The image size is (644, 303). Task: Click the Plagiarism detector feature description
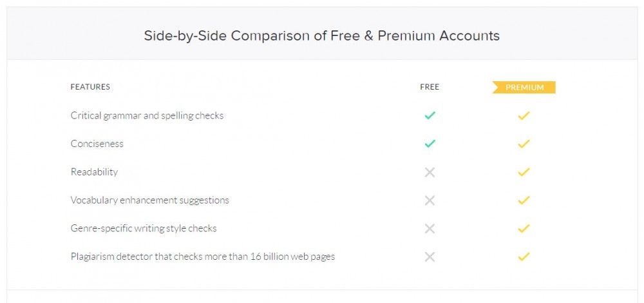coord(203,257)
